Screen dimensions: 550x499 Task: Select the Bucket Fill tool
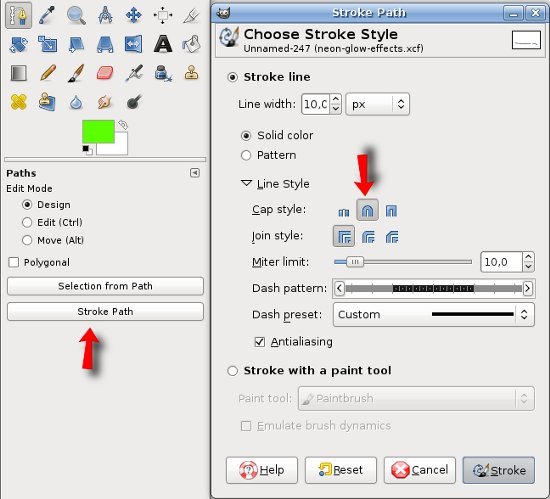click(x=192, y=44)
